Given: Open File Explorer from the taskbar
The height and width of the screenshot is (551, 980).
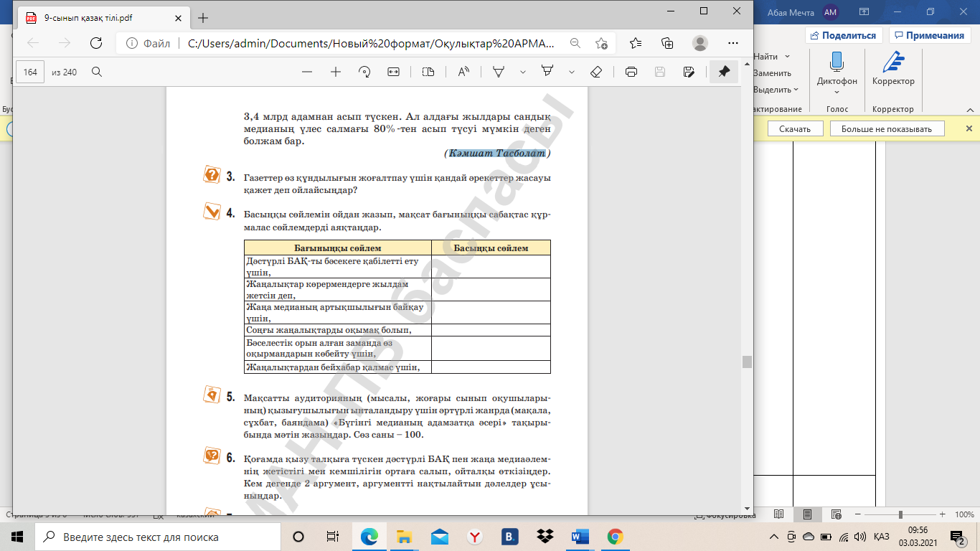Looking at the screenshot, I should (404, 537).
